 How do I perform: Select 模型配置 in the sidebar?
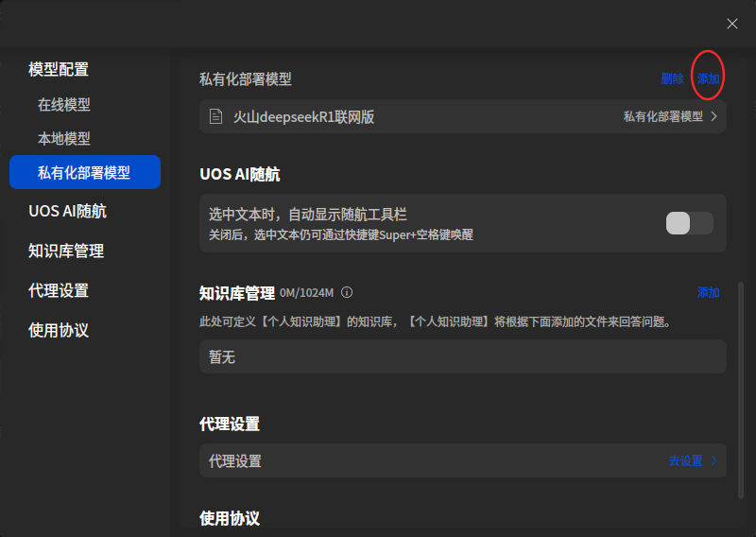[59, 69]
